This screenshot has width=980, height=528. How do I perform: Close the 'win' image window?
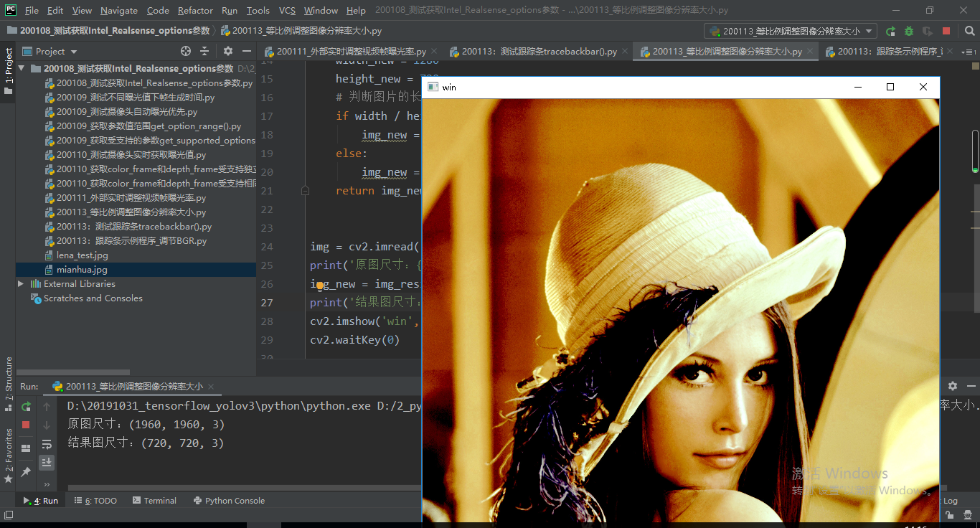click(x=923, y=87)
